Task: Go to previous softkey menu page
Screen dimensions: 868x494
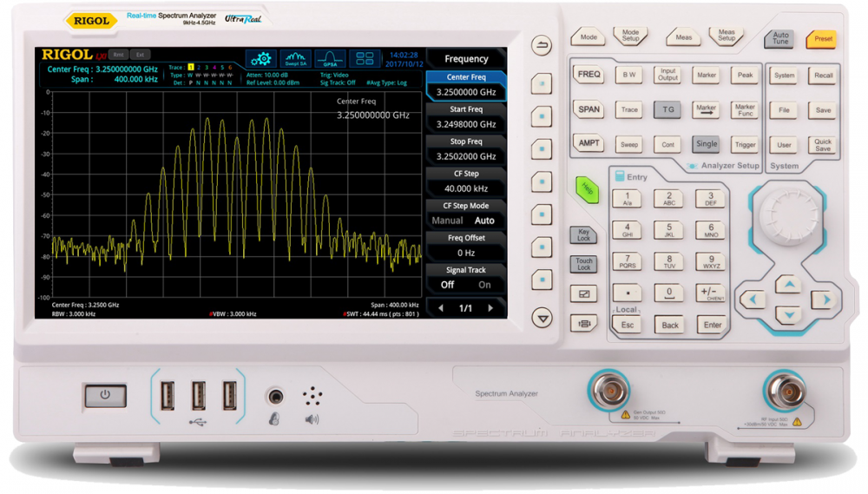Action: click(441, 308)
